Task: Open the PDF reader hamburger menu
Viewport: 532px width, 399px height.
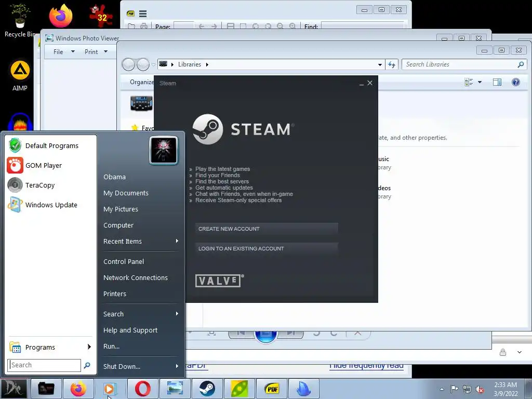Action: (x=143, y=14)
